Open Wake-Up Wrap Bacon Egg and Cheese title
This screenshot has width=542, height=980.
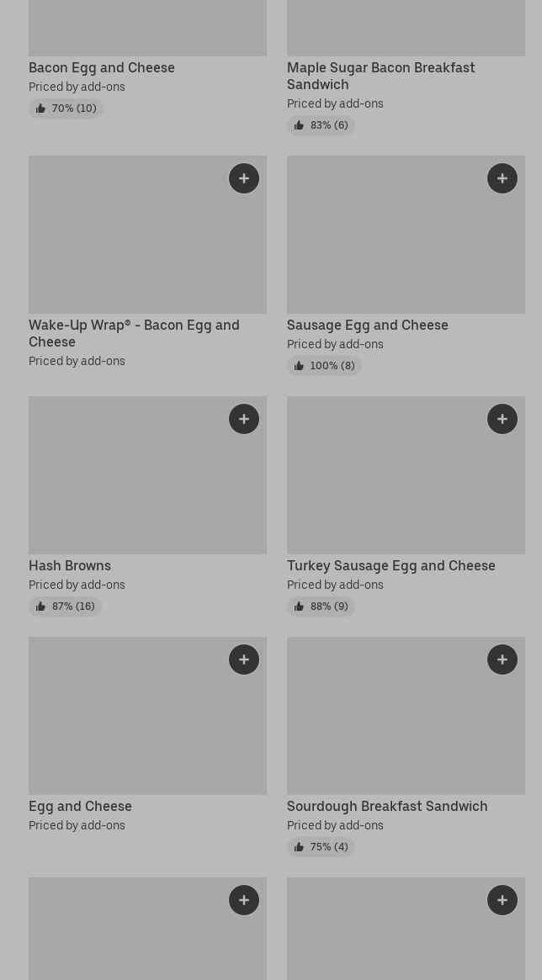134,333
